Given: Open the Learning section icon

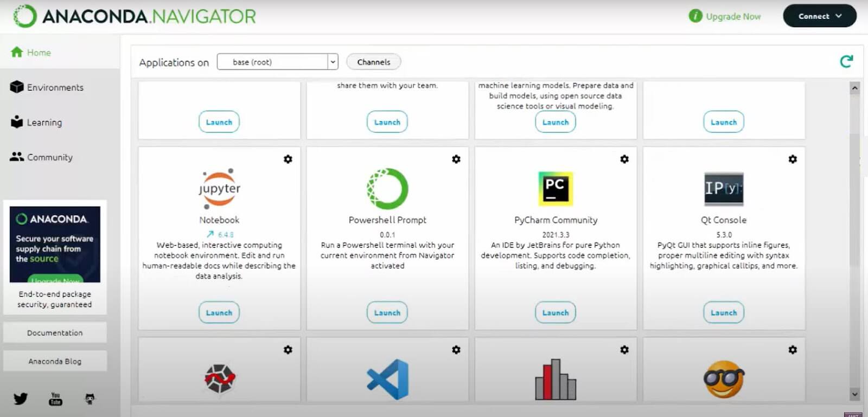Looking at the screenshot, I should click(17, 122).
